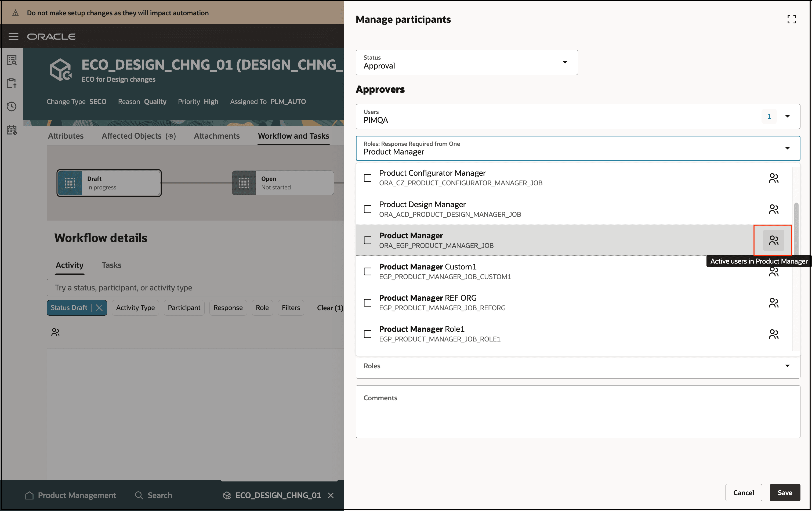
Task: Click the Open status node icon
Action: (x=244, y=183)
